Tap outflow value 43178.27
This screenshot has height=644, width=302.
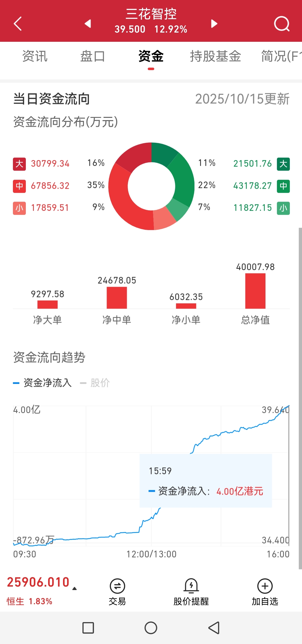(253, 186)
